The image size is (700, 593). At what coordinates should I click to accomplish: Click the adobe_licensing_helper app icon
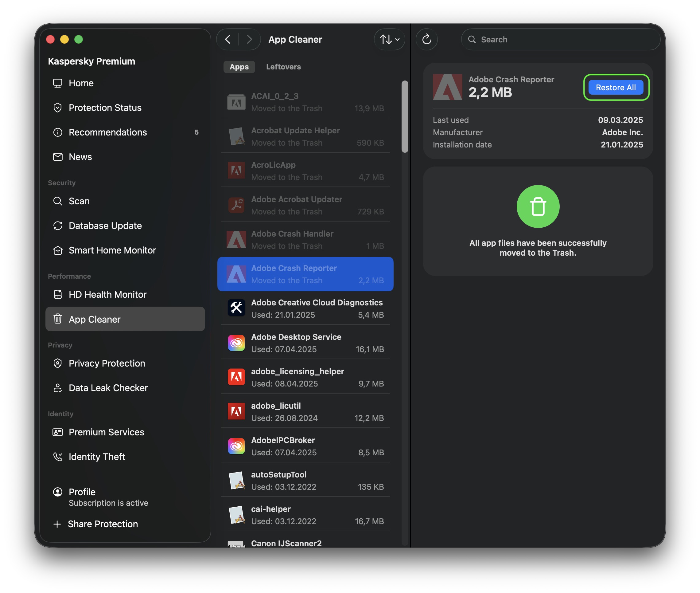tap(236, 377)
